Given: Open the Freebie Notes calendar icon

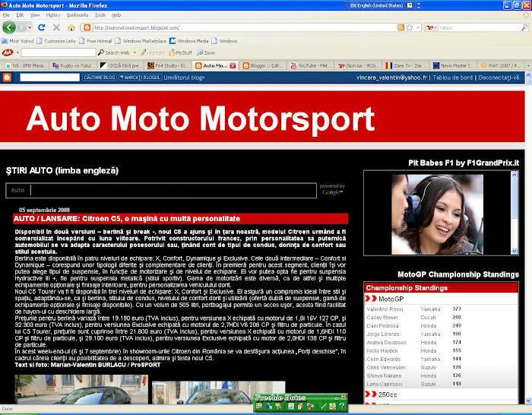Looking at the screenshot, I should (x=291, y=406).
